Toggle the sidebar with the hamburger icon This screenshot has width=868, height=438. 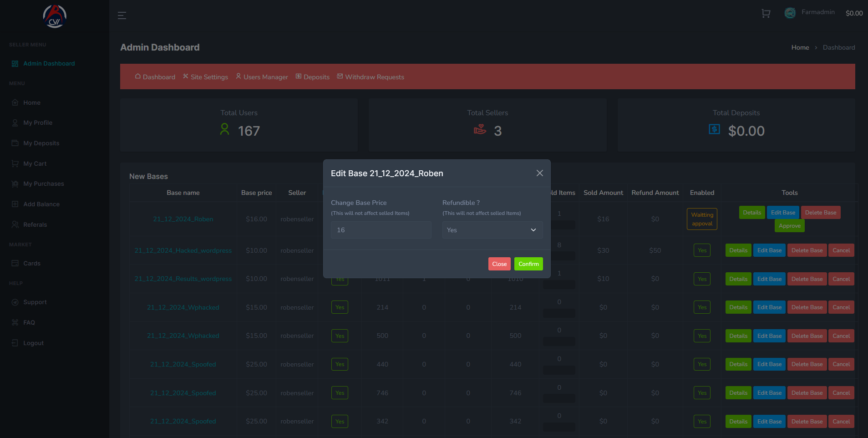tap(122, 15)
